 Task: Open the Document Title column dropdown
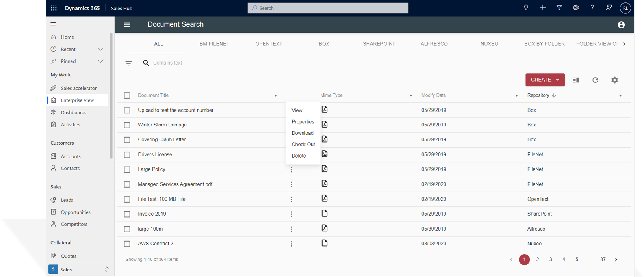pyautogui.click(x=275, y=95)
